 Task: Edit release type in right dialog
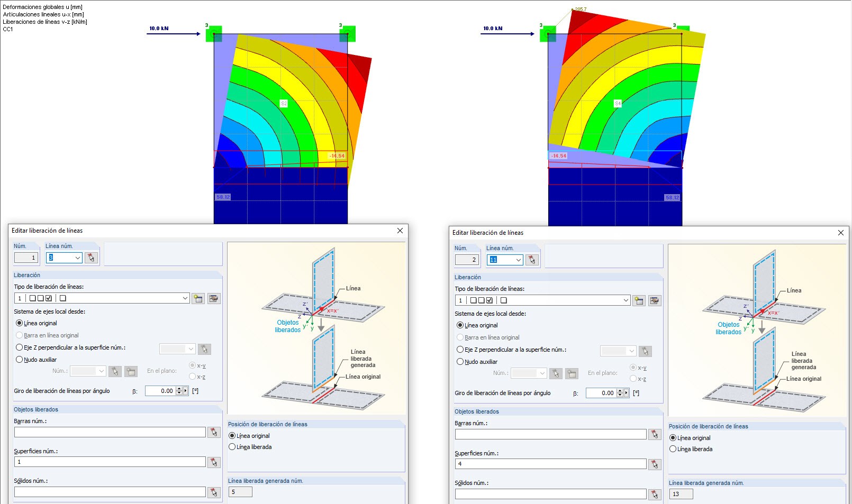[x=655, y=300]
